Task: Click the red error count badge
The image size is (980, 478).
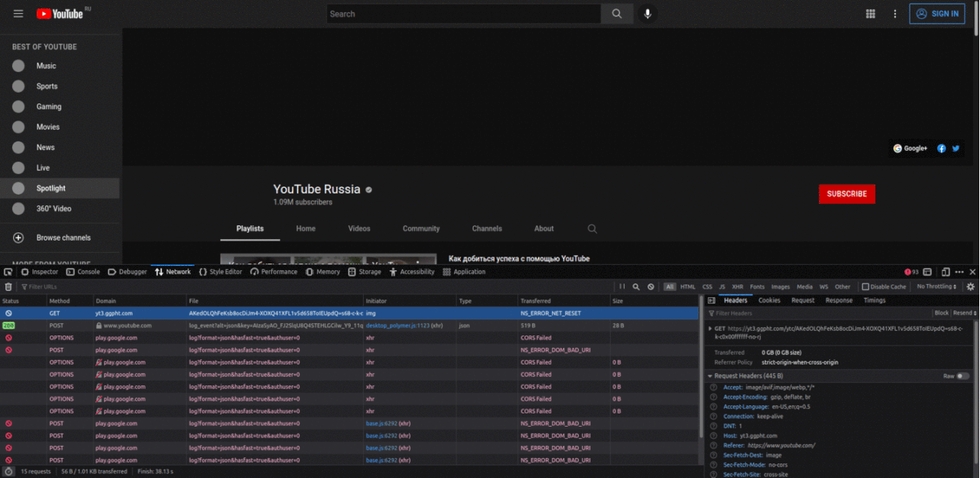Action: (x=912, y=272)
